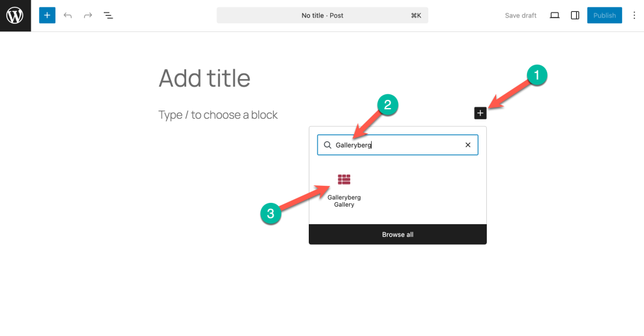This screenshot has width=644, height=336.
Task: Open the three-dot Options menu
Action: click(x=633, y=15)
